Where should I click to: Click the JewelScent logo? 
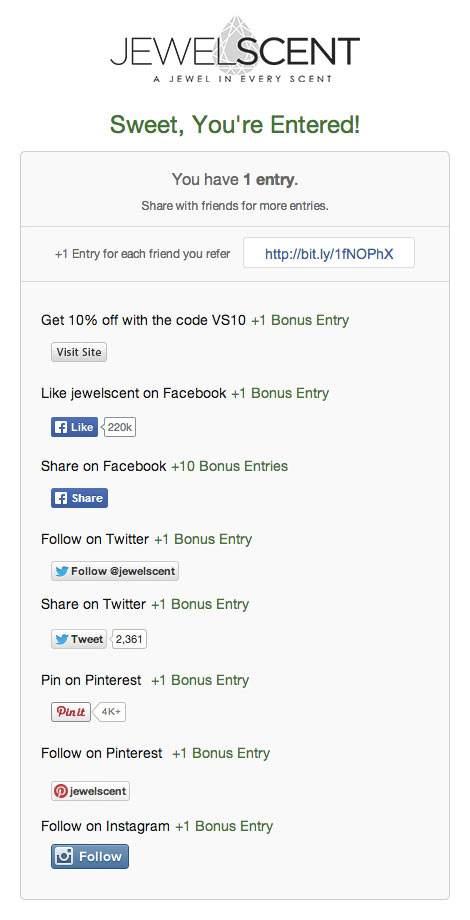coord(235,49)
